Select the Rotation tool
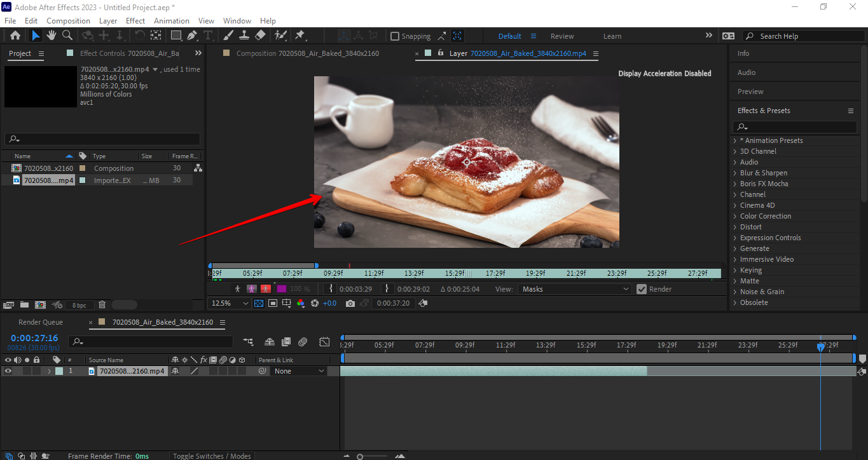 139,36
